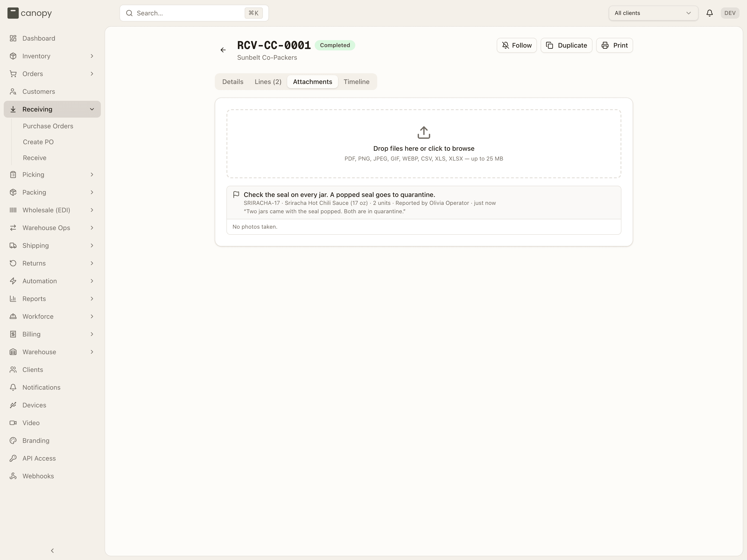Open Notifications in the sidebar
Image resolution: width=747 pixels, height=560 pixels.
(52, 387)
